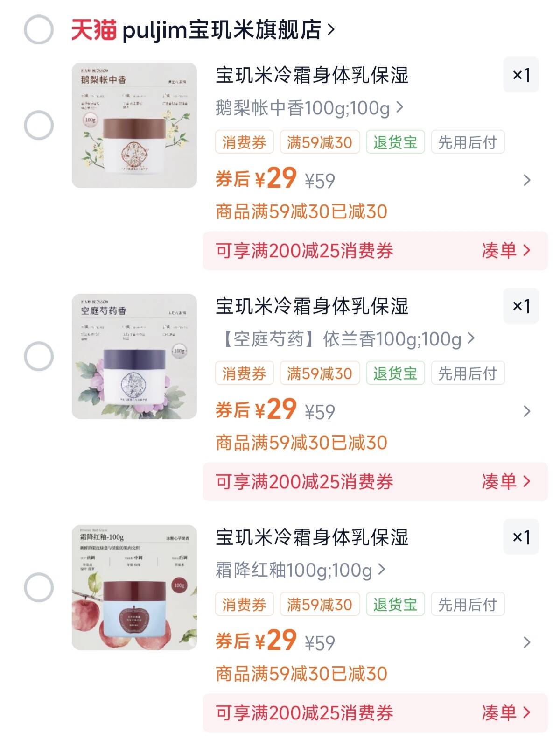
Task: Open the puljim宝玑米旗舰店 store page
Action: 229,30
